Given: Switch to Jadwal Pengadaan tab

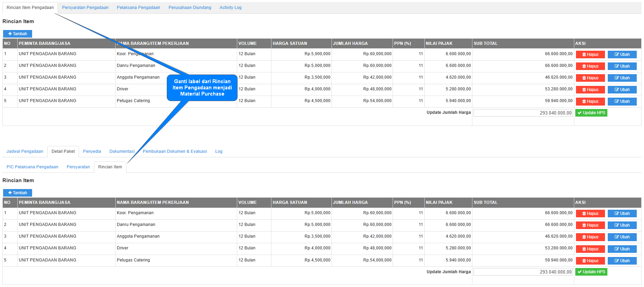Looking at the screenshot, I should [x=25, y=151].
